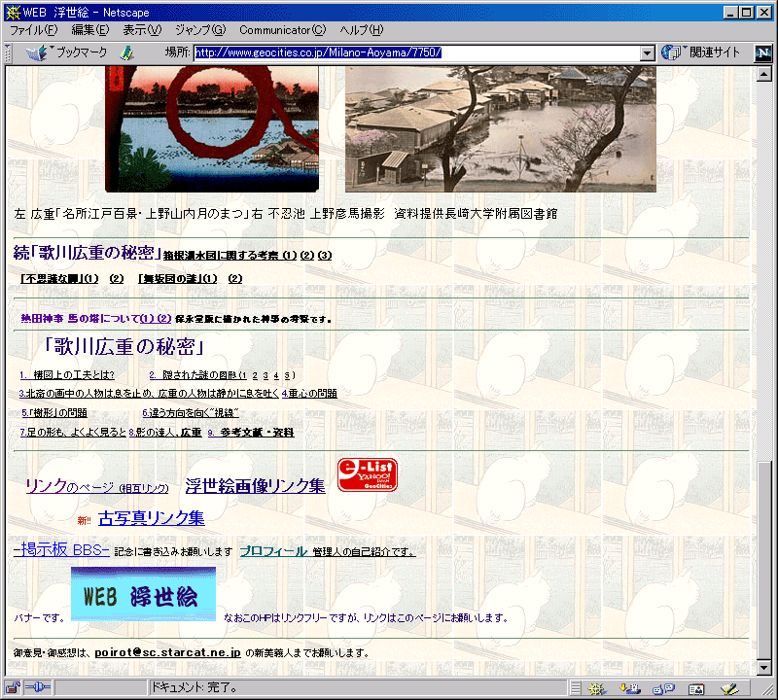Open part (3) of 箱根湖水図 essay
The image size is (778, 700).
coord(325,256)
